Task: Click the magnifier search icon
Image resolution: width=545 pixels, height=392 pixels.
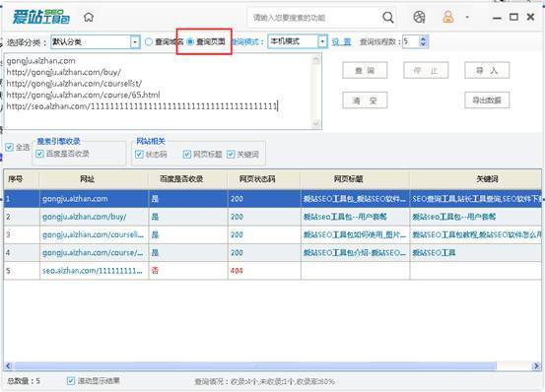Action: (388, 18)
